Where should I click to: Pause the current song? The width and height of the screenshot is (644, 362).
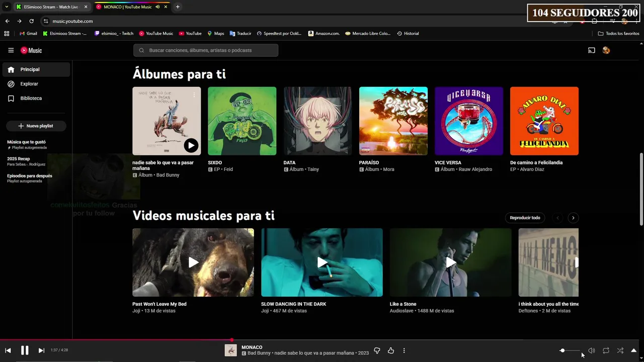tap(25, 350)
